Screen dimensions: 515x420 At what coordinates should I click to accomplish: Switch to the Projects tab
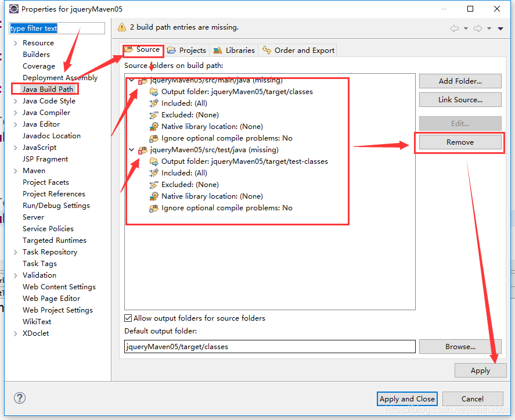(x=186, y=51)
